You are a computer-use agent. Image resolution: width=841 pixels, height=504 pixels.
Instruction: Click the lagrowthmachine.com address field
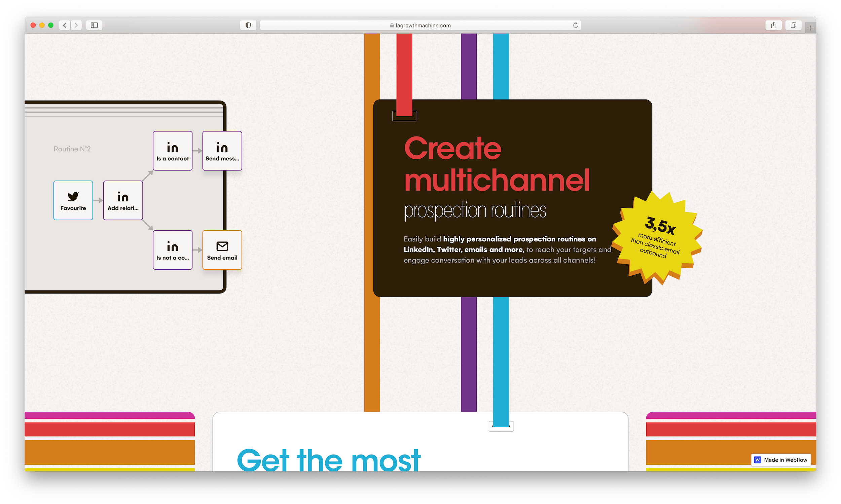pyautogui.click(x=420, y=25)
